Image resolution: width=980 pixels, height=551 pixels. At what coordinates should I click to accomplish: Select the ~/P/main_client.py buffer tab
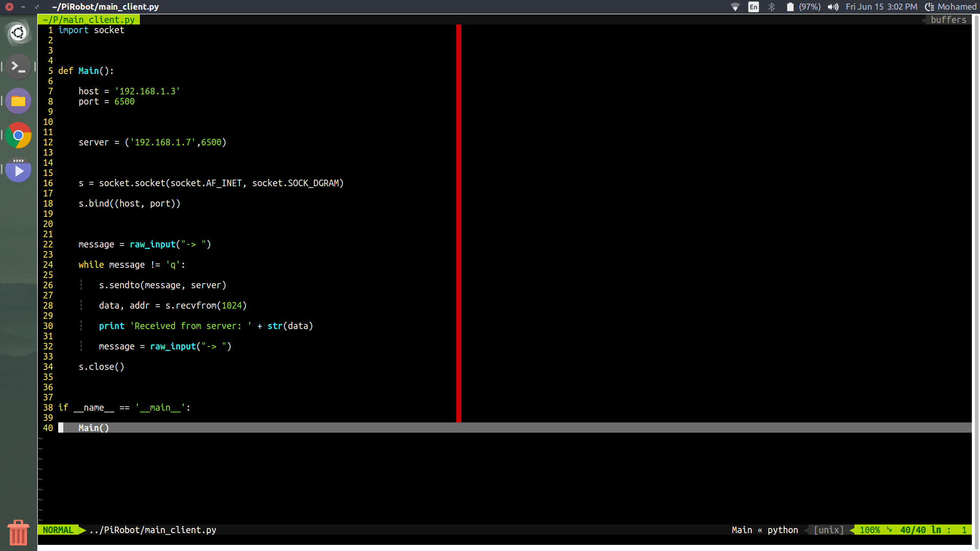[89, 19]
